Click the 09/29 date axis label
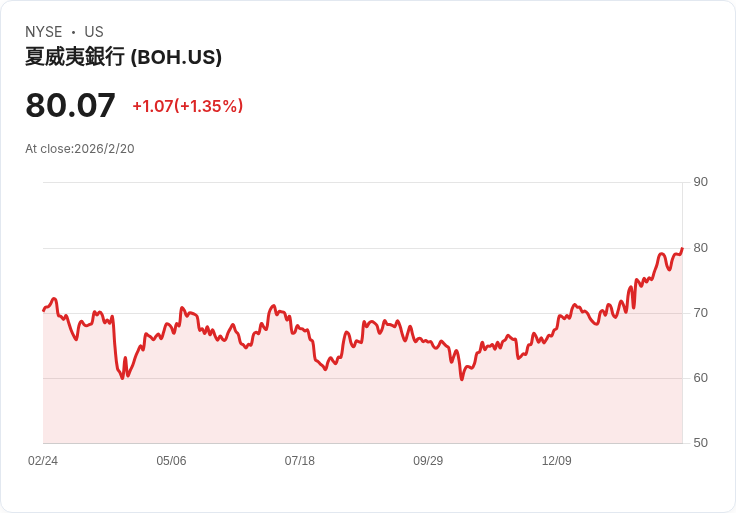Image resolution: width=736 pixels, height=513 pixels. [x=428, y=461]
